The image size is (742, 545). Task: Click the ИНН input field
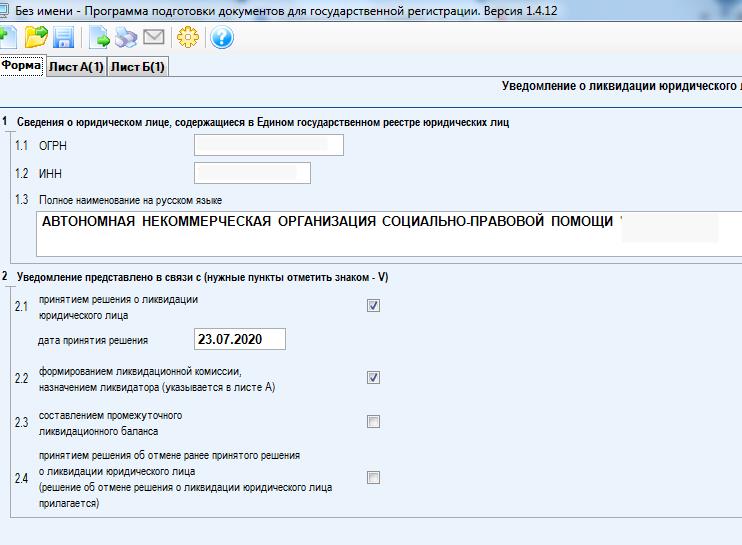click(252, 174)
